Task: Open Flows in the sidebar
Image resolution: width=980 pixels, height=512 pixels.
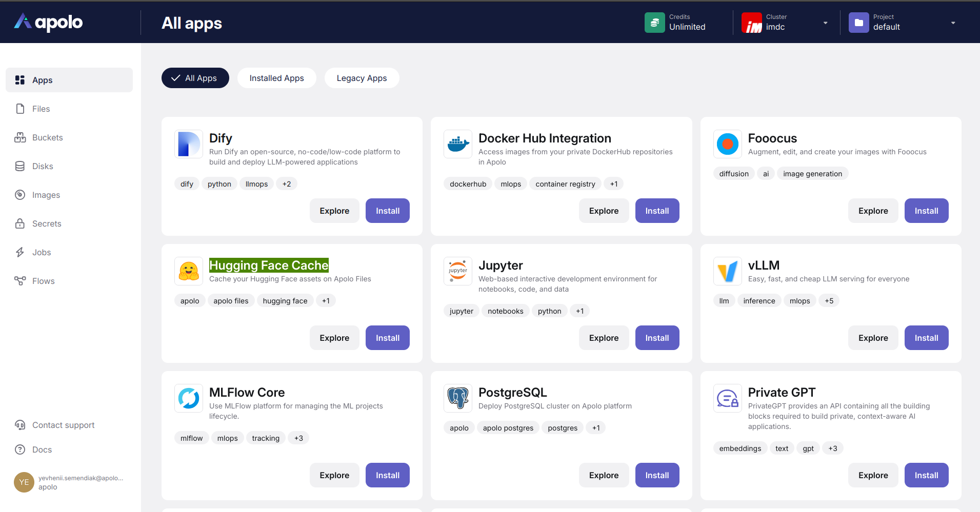Action: point(43,281)
